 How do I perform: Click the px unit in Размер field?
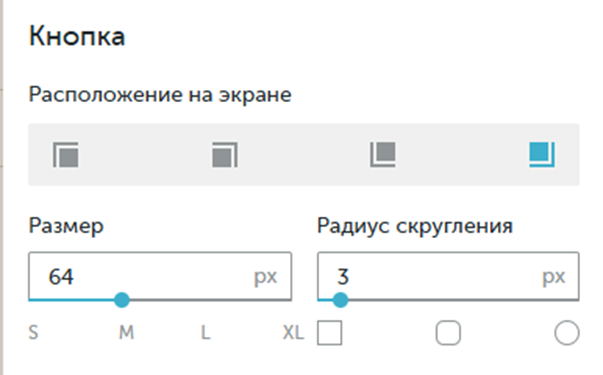coord(265,277)
